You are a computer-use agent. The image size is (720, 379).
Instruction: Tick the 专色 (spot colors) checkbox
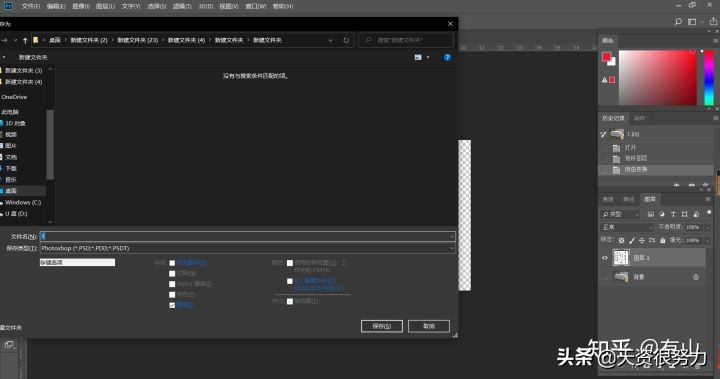pos(172,294)
